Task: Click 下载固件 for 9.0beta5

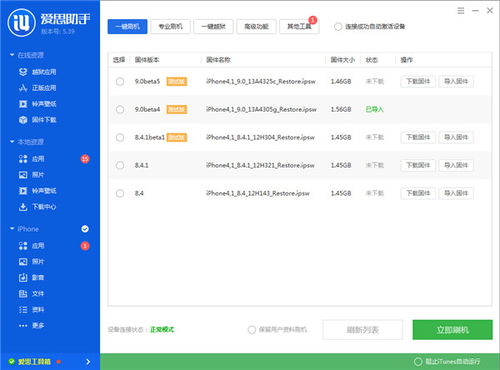Action: click(418, 81)
